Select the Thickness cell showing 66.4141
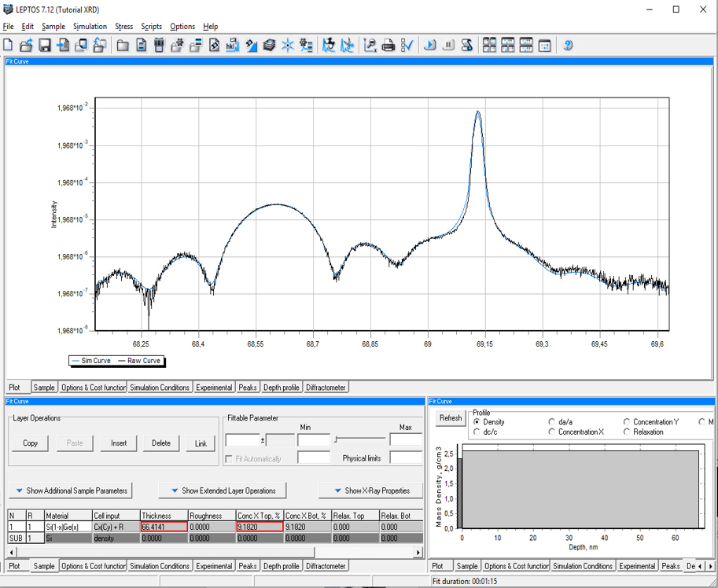Image resolution: width=718 pixels, height=588 pixels. [x=164, y=527]
